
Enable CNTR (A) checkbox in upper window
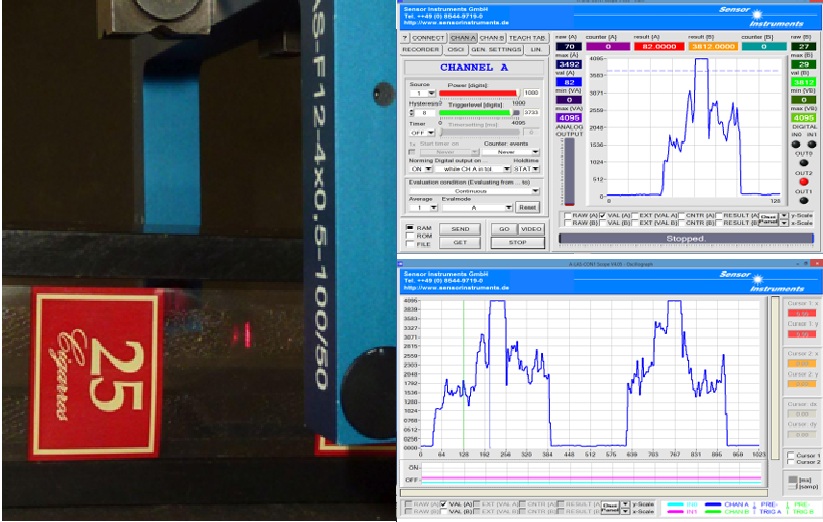681,216
